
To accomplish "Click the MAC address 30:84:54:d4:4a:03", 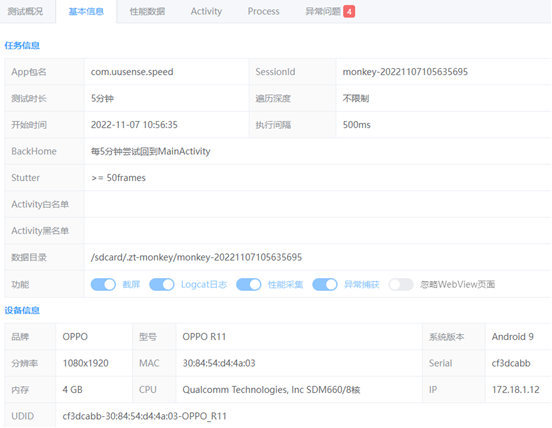I will 219,363.
